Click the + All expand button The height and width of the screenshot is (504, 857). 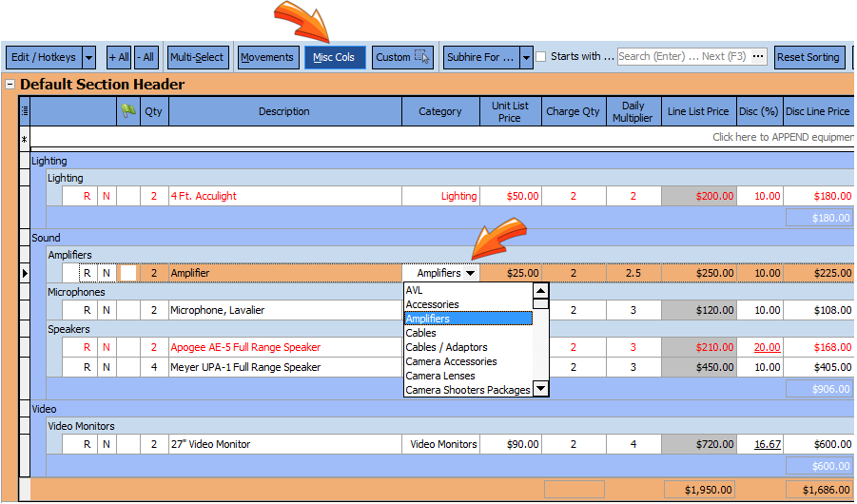pyautogui.click(x=119, y=57)
